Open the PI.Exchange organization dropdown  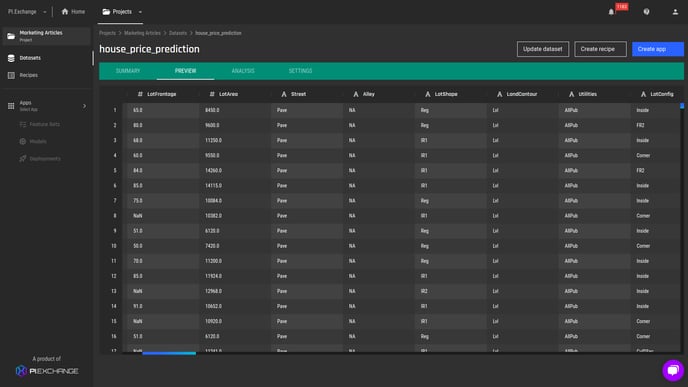pos(27,12)
